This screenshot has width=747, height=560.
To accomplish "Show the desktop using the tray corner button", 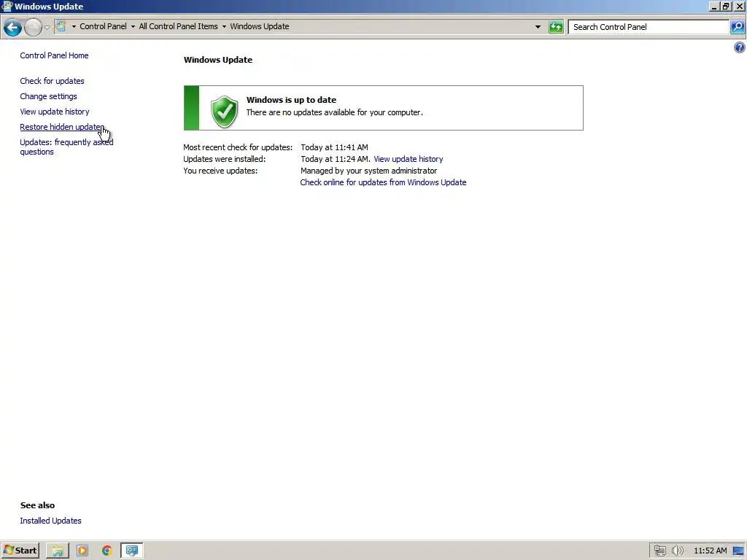I will point(739,551).
